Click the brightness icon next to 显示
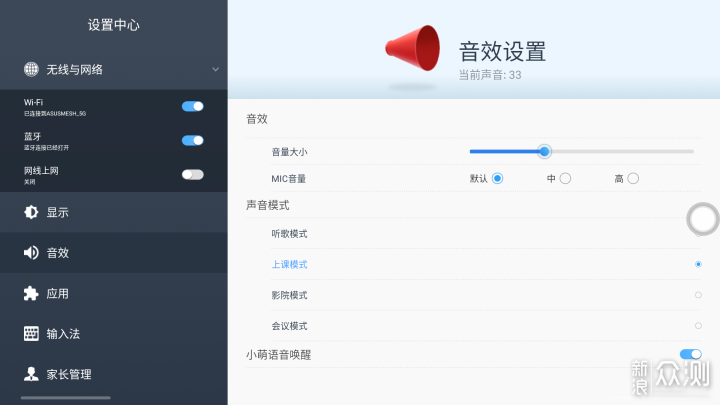 click(31, 212)
